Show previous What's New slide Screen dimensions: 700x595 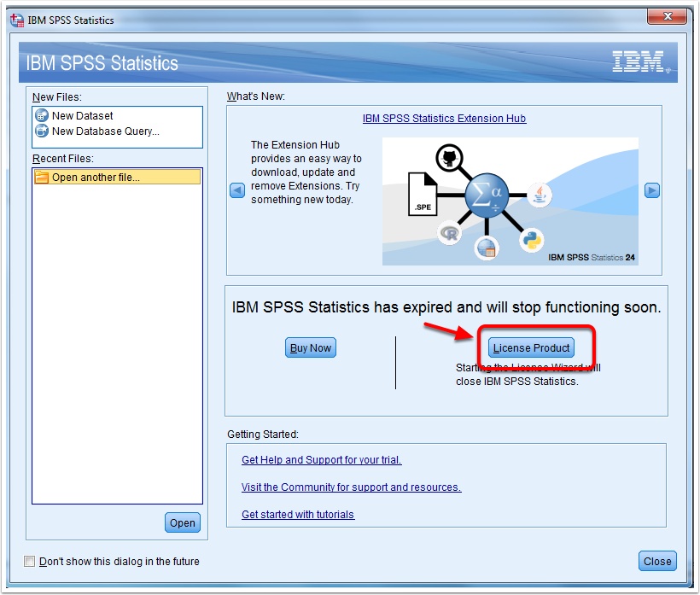coord(237,190)
